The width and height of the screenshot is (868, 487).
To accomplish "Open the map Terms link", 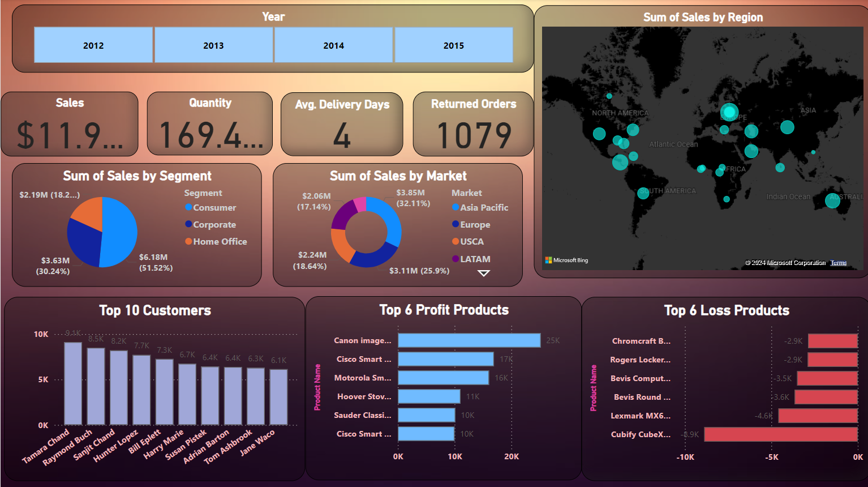I will coord(838,263).
